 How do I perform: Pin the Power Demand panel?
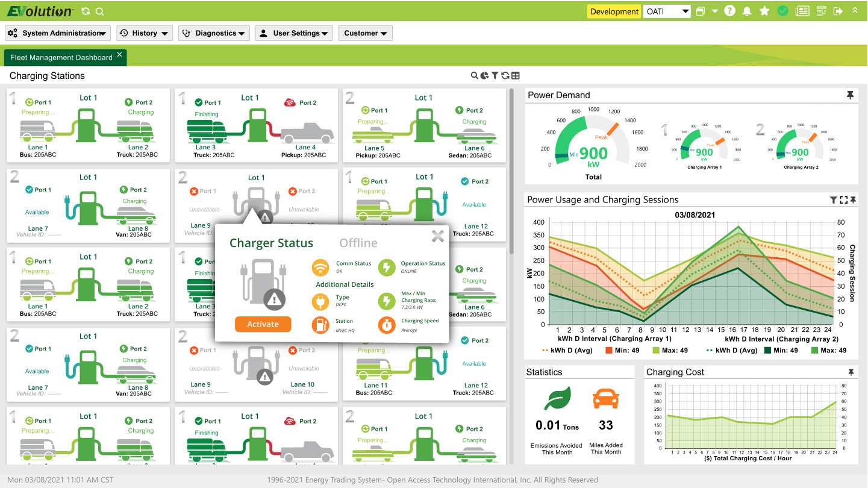(851, 95)
